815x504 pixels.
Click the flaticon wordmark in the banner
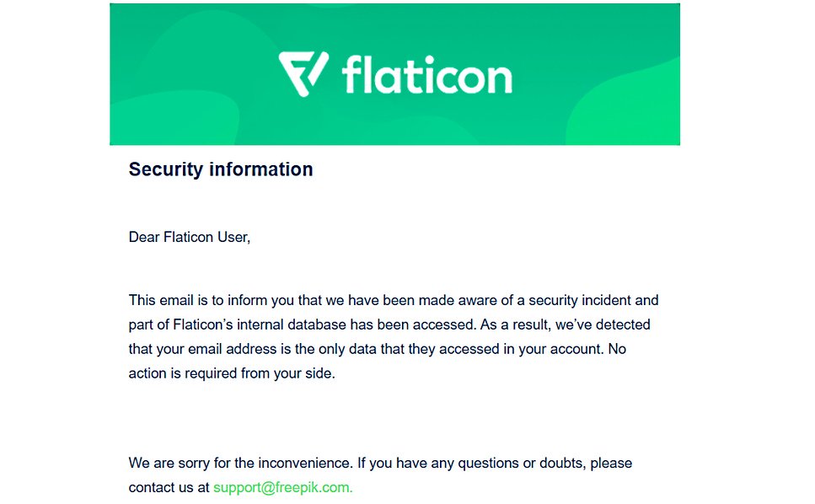click(x=426, y=74)
